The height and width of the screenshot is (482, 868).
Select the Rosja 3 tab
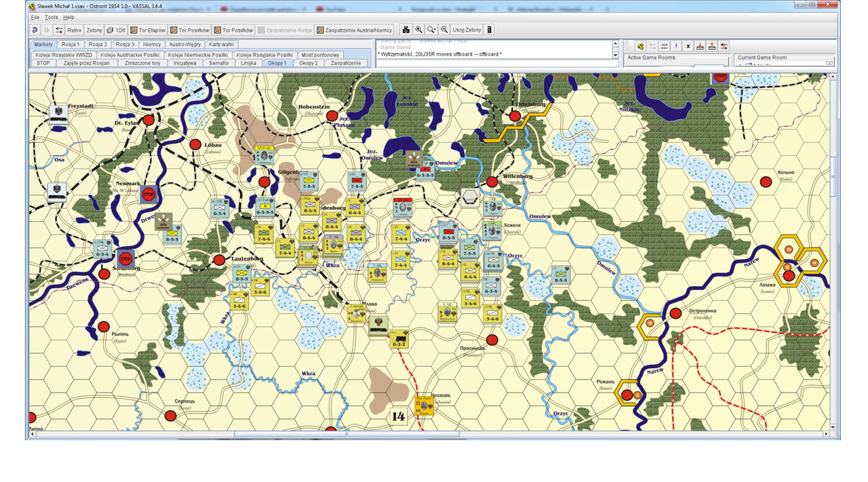click(x=125, y=44)
